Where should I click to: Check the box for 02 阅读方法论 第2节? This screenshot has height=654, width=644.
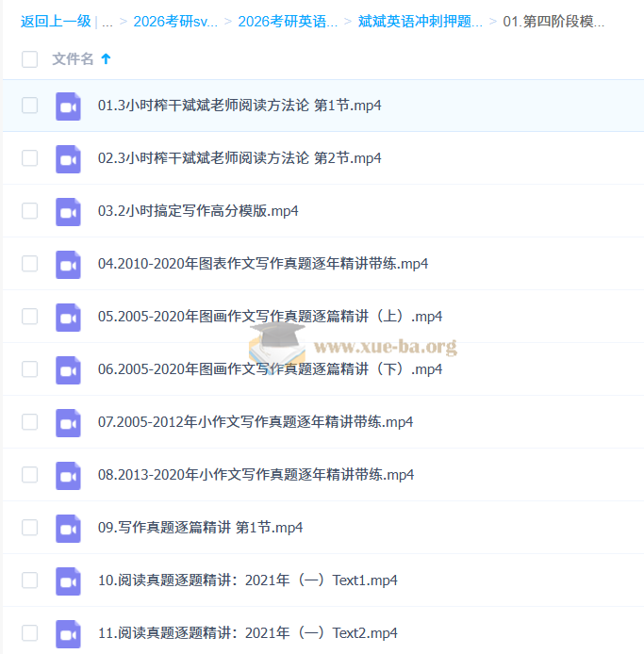29,158
